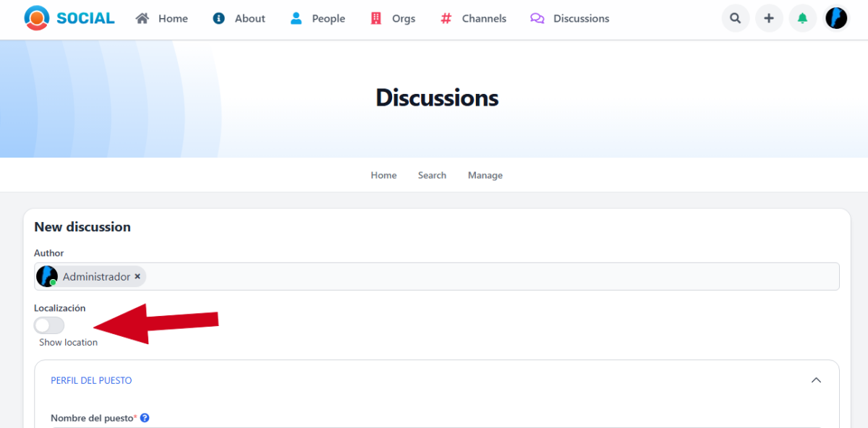Screen dimensions: 868x428
Task: Click the Social logo icon
Action: (37, 18)
